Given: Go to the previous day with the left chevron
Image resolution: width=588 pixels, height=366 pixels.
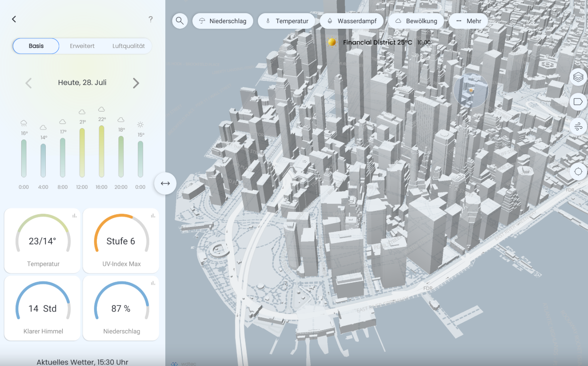Looking at the screenshot, I should tap(28, 83).
